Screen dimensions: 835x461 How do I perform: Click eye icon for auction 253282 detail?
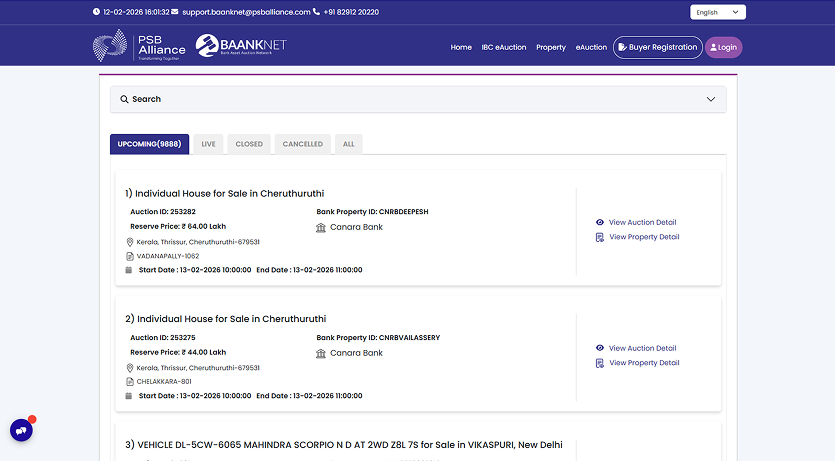pyautogui.click(x=599, y=222)
